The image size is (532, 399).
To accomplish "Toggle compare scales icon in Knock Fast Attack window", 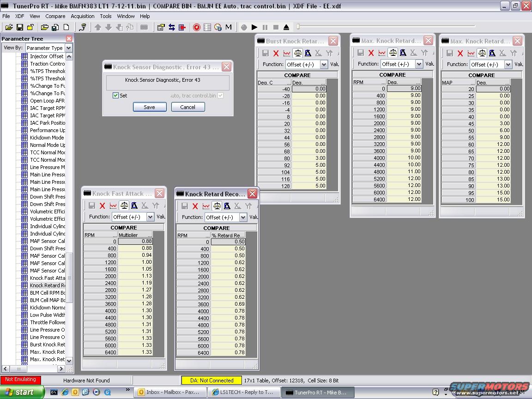I will coord(124,206).
